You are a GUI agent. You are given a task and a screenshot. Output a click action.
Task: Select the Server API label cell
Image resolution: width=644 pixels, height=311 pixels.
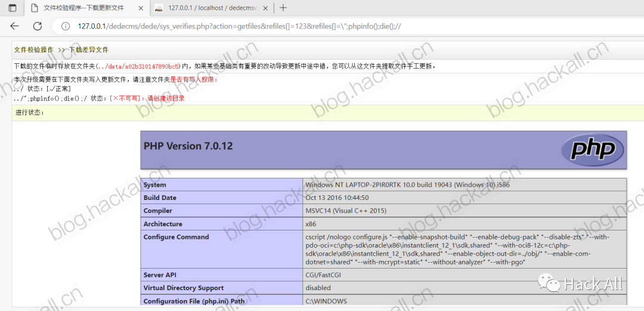221,275
